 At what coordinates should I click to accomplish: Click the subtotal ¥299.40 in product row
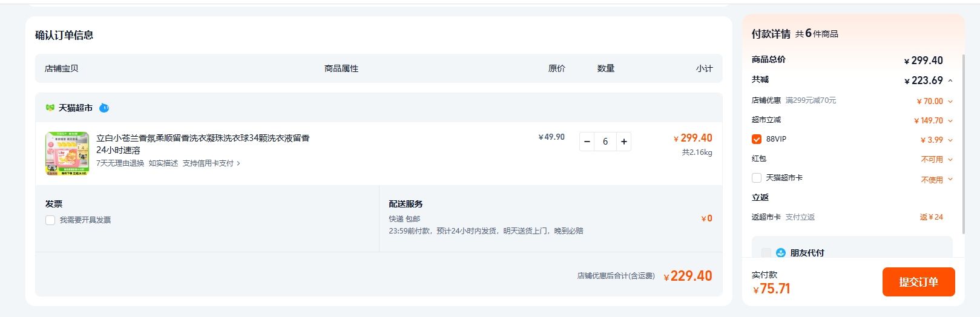click(693, 138)
